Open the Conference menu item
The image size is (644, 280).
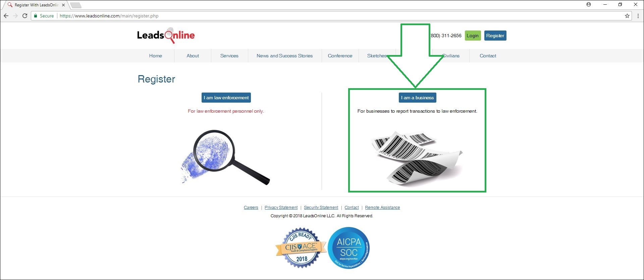click(340, 56)
